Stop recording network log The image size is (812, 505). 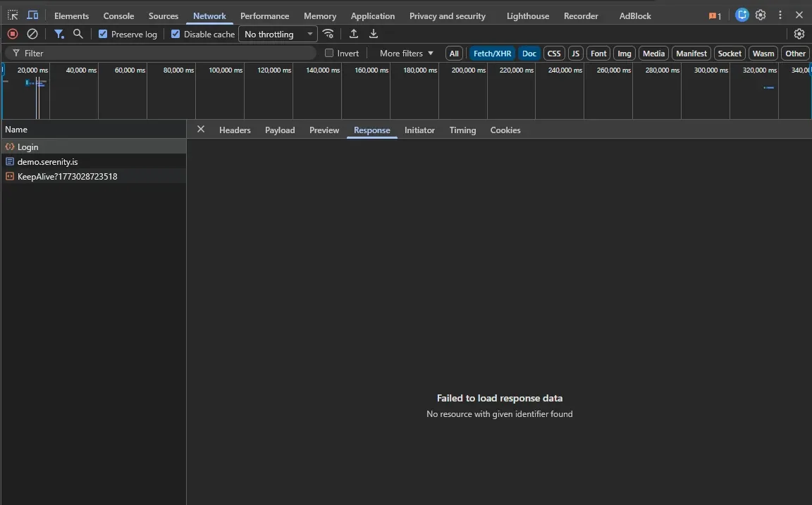click(x=11, y=33)
